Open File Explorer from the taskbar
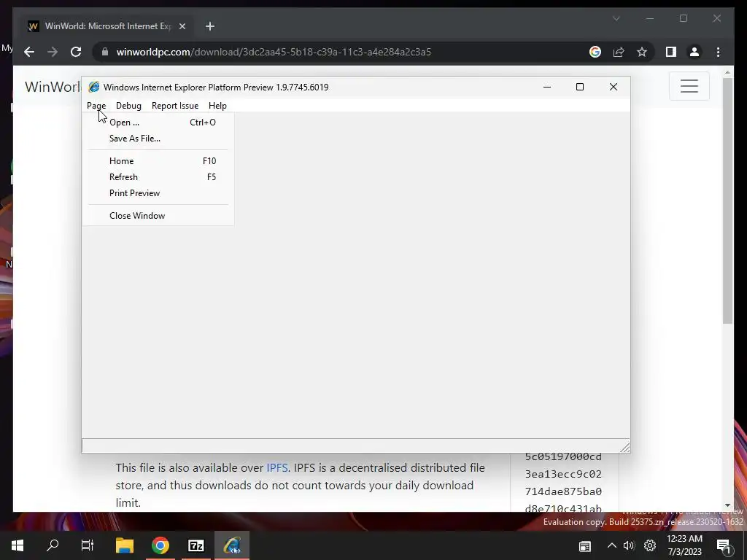Viewport: 747px width, 560px height. [124, 545]
